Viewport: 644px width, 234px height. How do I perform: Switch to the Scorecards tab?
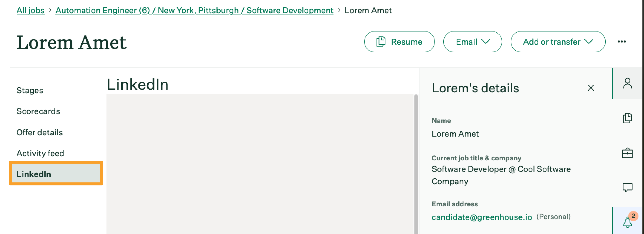38,111
